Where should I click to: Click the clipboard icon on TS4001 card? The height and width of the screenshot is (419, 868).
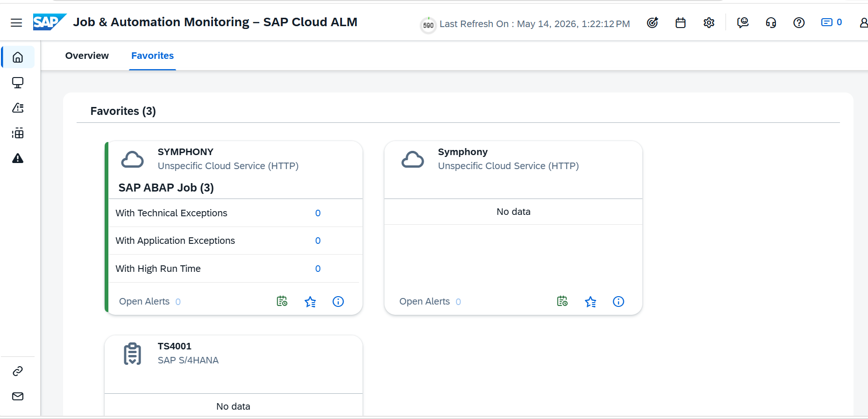(x=132, y=354)
